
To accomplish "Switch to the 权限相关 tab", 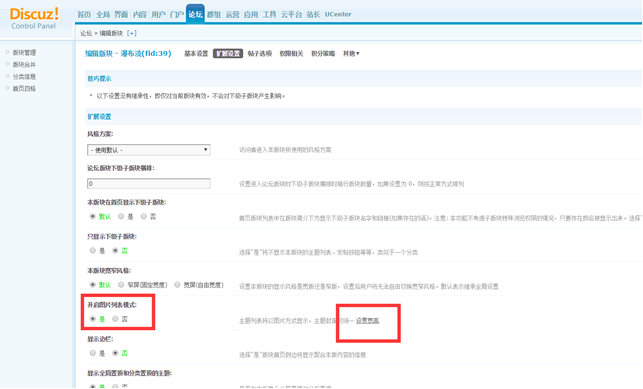I will [x=292, y=54].
